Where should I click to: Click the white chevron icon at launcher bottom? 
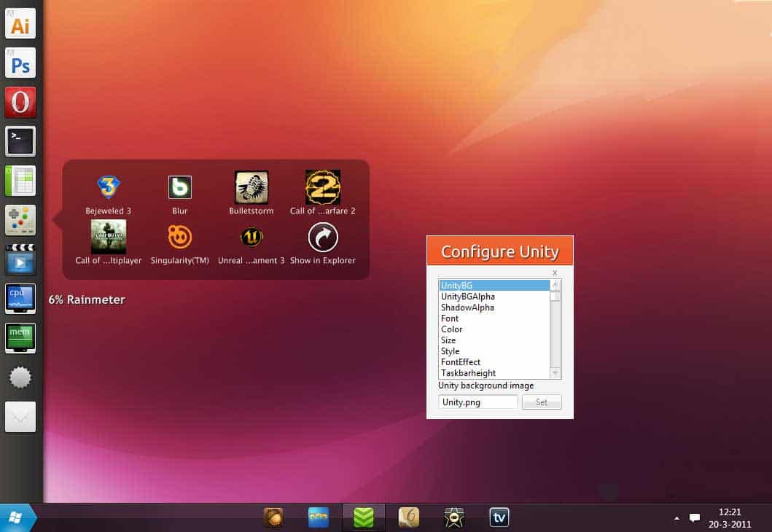(x=20, y=417)
